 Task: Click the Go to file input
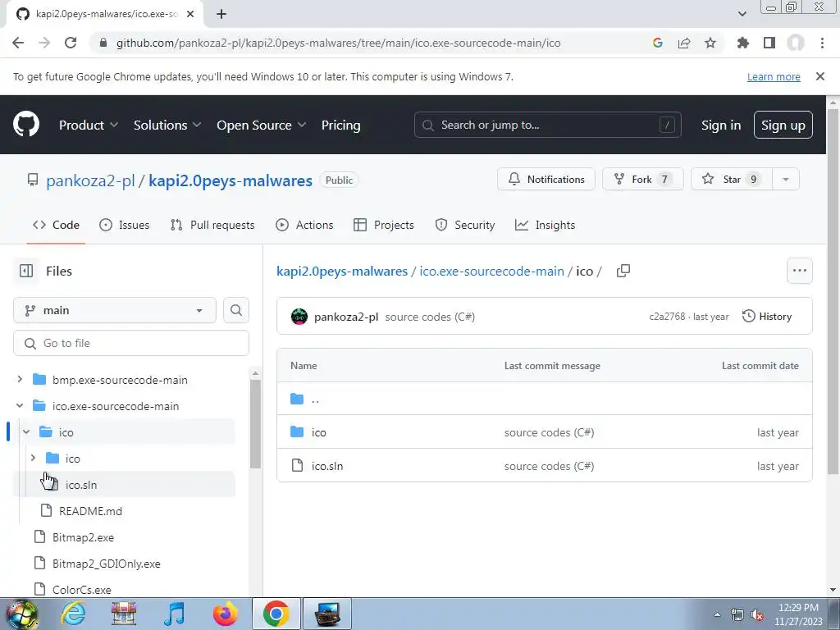click(131, 343)
